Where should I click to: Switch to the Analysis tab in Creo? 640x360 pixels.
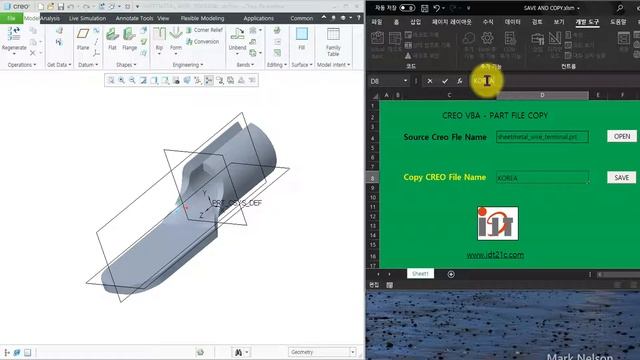[50, 18]
